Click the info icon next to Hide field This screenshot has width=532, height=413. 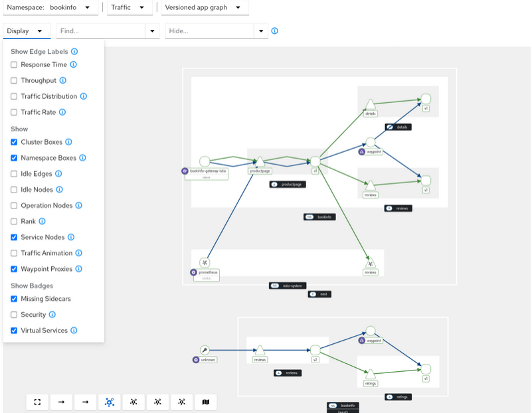tap(274, 31)
